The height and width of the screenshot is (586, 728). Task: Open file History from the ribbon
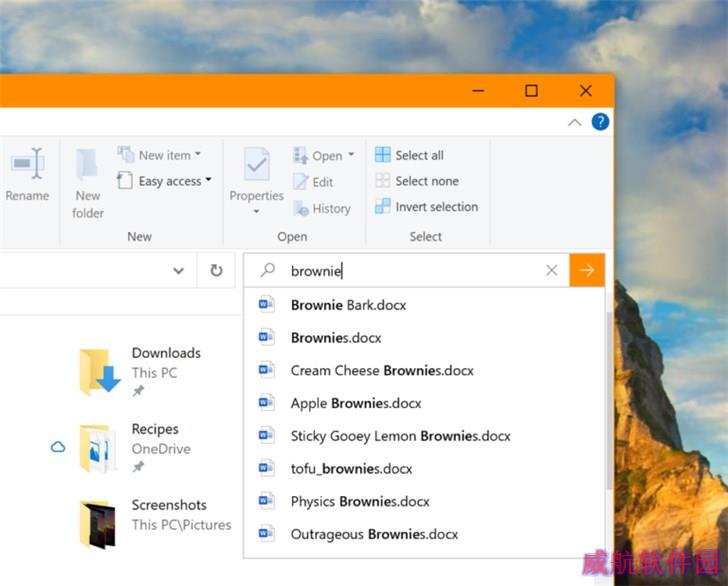pyautogui.click(x=322, y=208)
